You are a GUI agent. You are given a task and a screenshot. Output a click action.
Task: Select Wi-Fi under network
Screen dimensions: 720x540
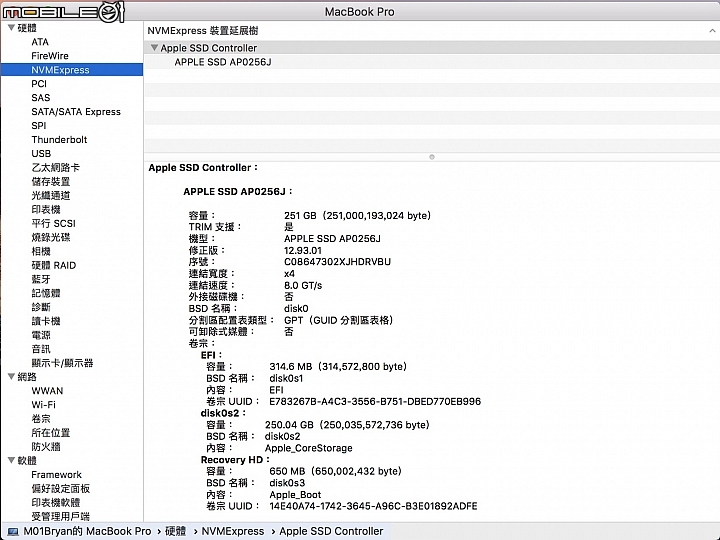[44, 405]
